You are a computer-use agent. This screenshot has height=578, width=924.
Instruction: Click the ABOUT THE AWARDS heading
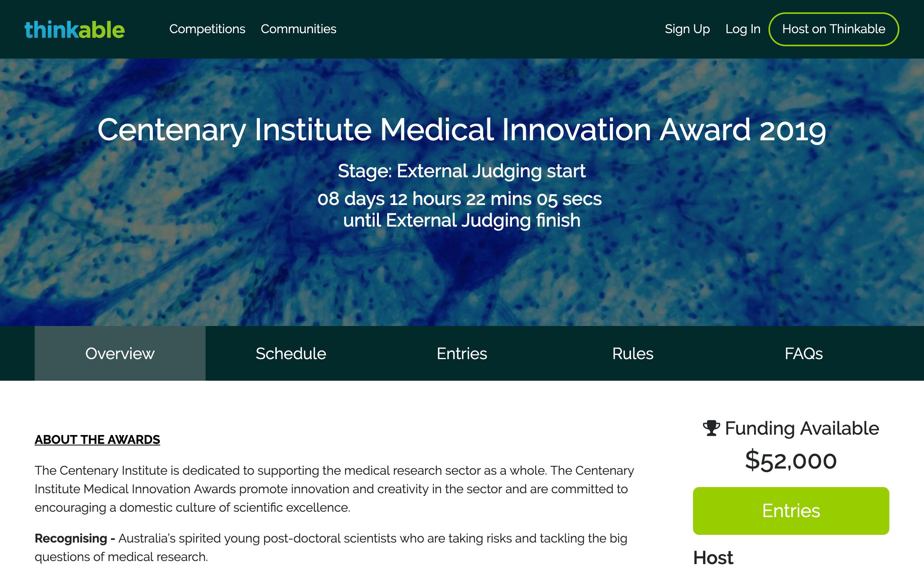97,439
